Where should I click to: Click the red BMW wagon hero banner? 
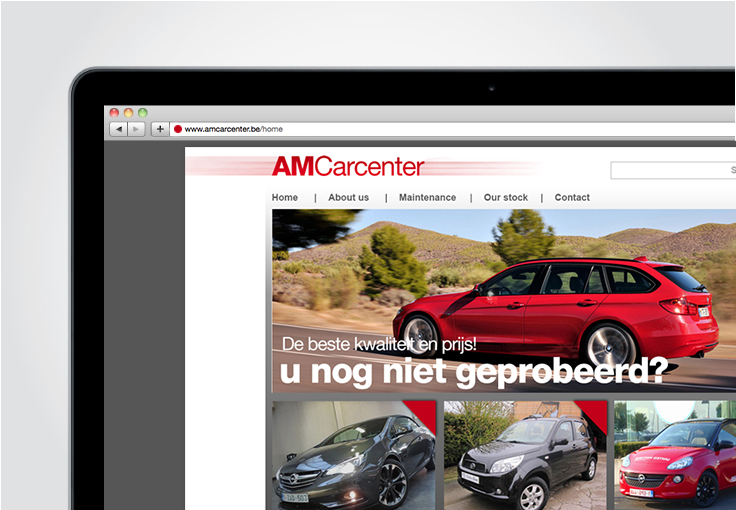(x=504, y=300)
